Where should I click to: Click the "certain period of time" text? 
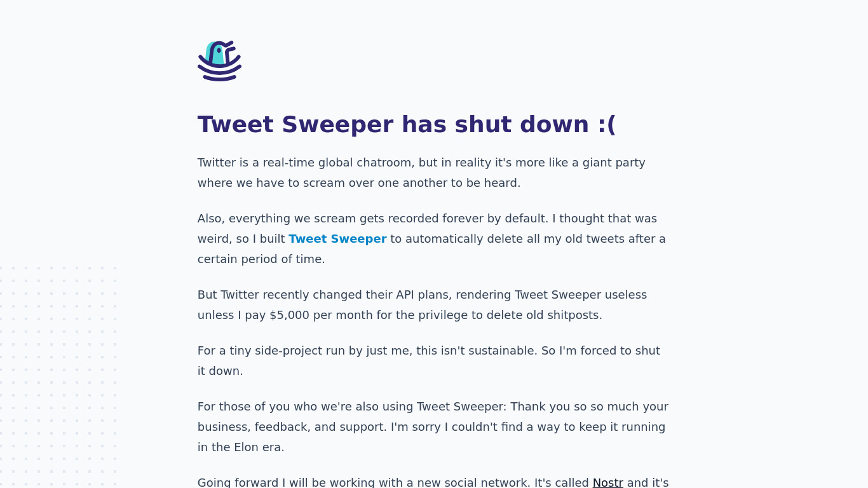pyautogui.click(x=261, y=259)
